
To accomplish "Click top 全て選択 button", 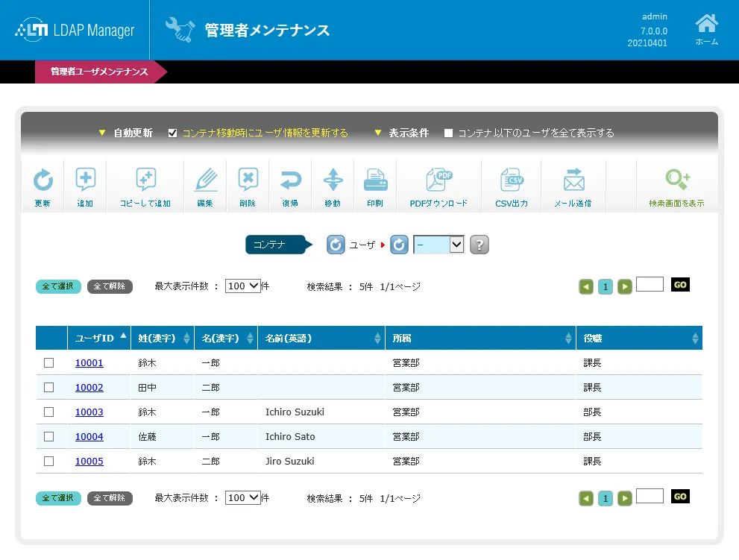I will [58, 286].
